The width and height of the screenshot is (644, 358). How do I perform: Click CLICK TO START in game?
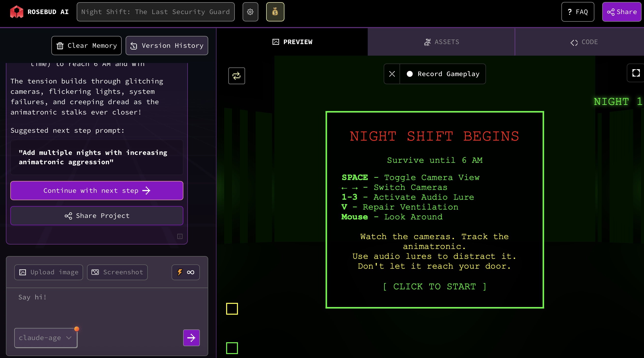click(435, 286)
